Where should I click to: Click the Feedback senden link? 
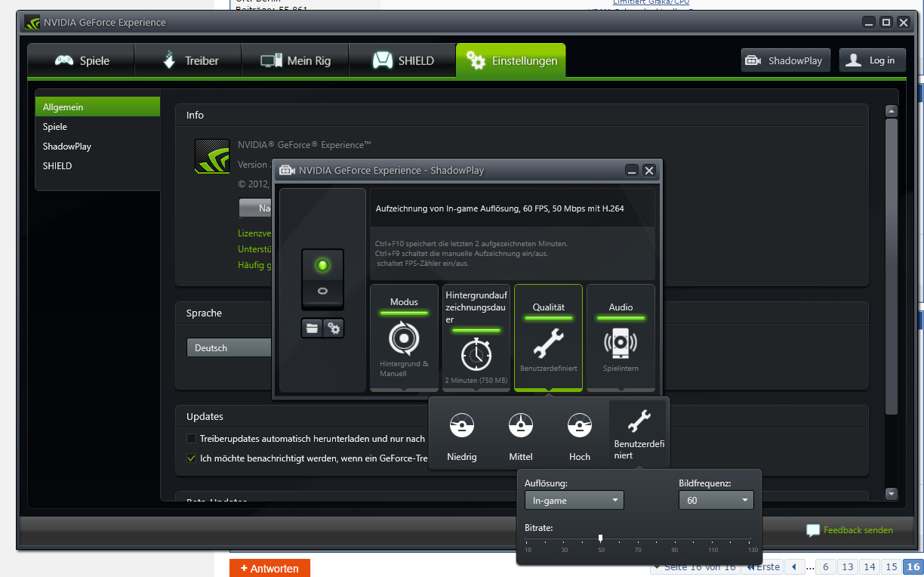[858, 530]
